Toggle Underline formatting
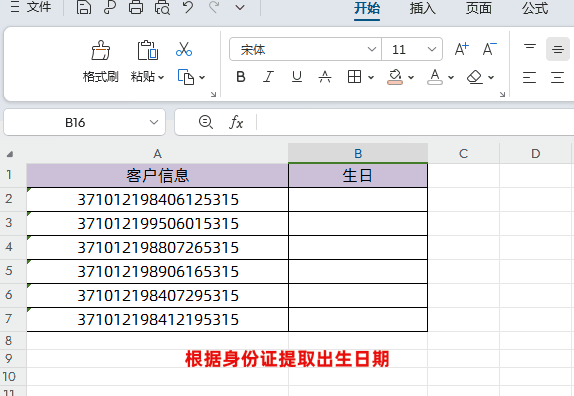Screen dimensions: 574x396 point(297,77)
